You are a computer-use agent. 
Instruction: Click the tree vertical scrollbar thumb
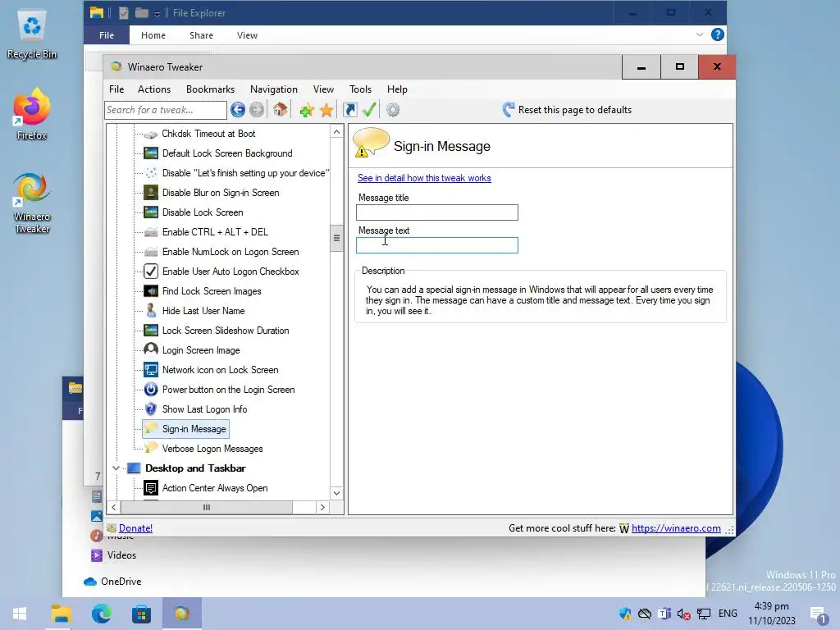point(336,238)
